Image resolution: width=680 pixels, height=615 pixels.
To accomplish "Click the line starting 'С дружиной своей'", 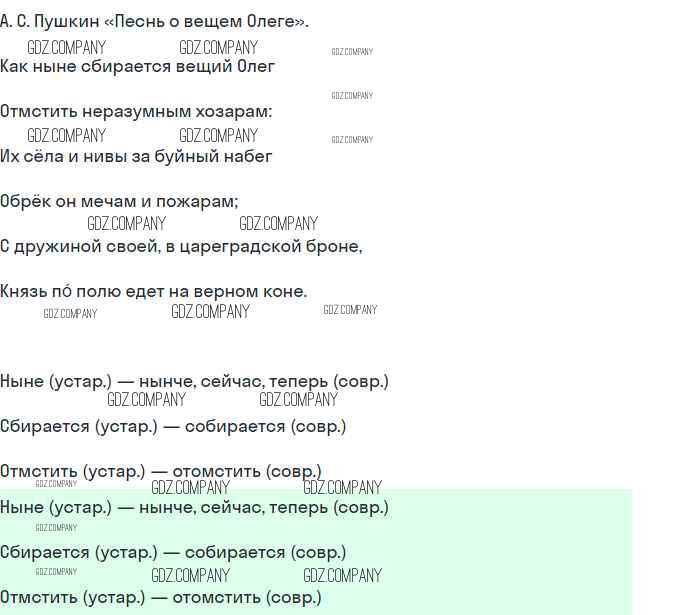I will tap(181, 246).
